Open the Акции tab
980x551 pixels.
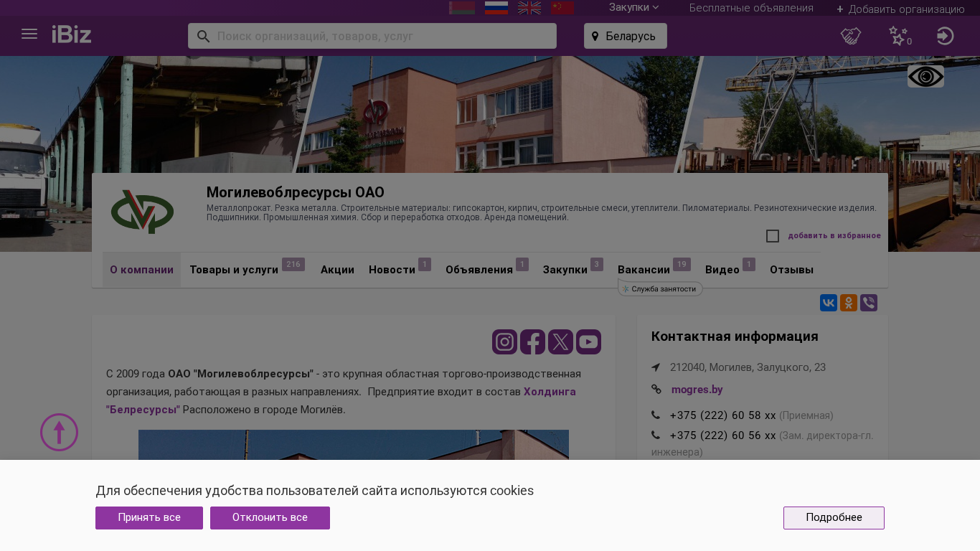[x=337, y=270]
